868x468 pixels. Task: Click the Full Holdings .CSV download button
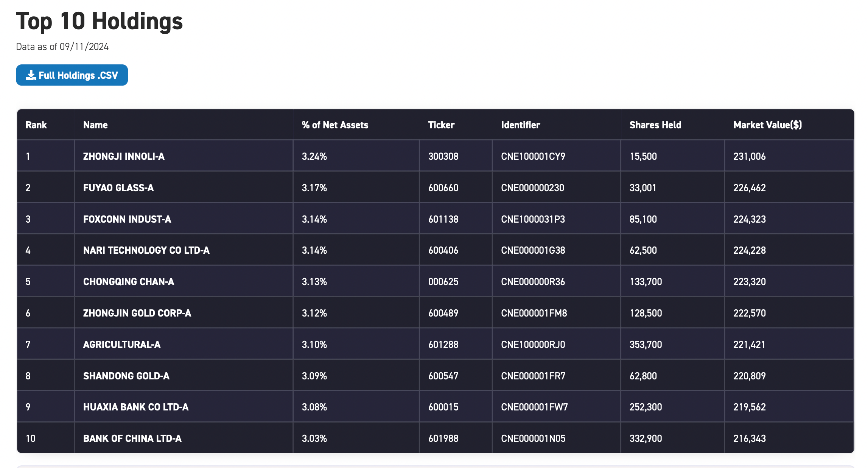[x=72, y=75]
